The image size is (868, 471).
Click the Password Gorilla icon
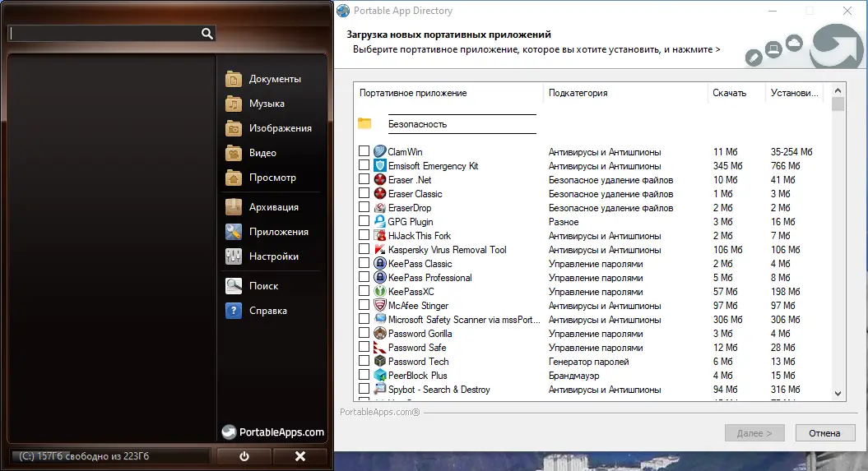point(380,334)
